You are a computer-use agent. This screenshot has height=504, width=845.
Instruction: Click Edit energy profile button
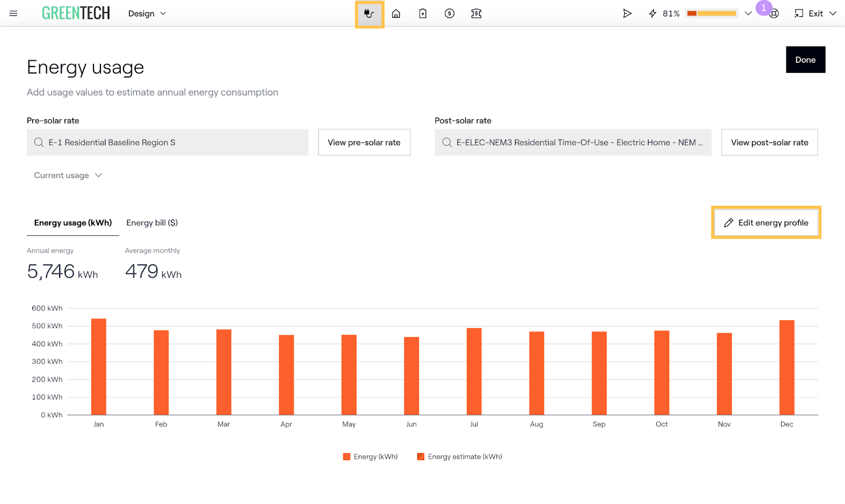[766, 223]
